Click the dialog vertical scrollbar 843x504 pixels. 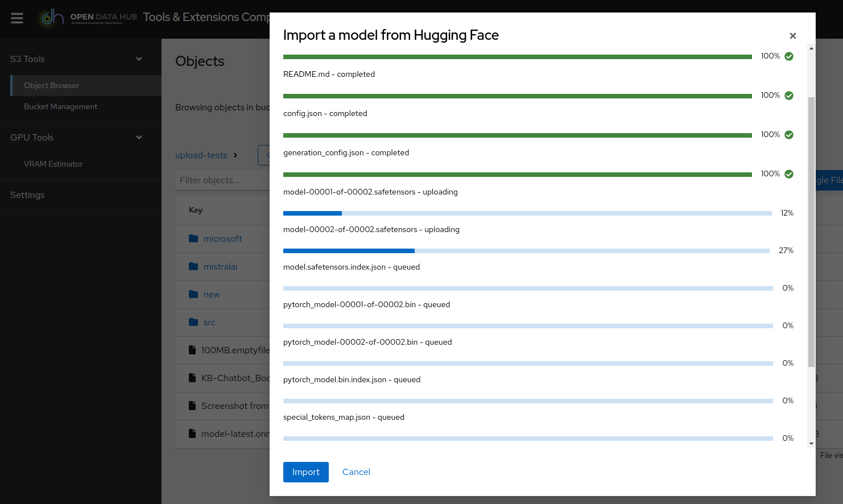coord(811,232)
